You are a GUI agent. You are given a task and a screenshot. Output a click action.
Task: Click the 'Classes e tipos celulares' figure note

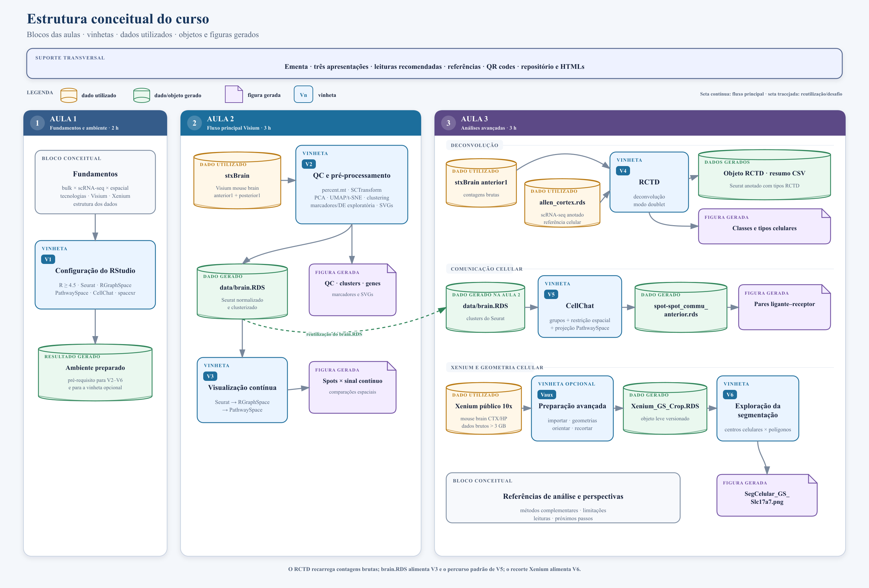pyautogui.click(x=764, y=226)
